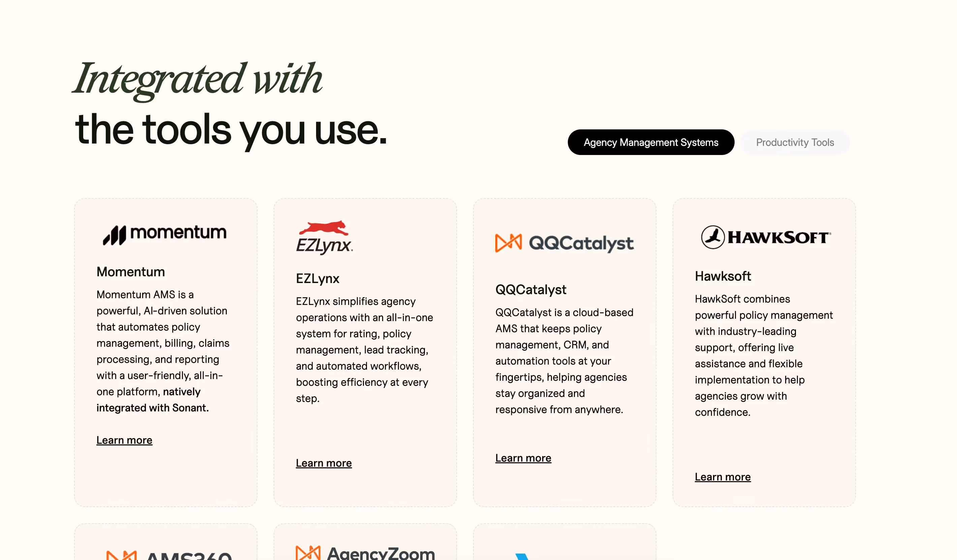Switch to the Productivity Tools filter
Image resolution: width=957 pixels, height=560 pixels.
click(795, 143)
